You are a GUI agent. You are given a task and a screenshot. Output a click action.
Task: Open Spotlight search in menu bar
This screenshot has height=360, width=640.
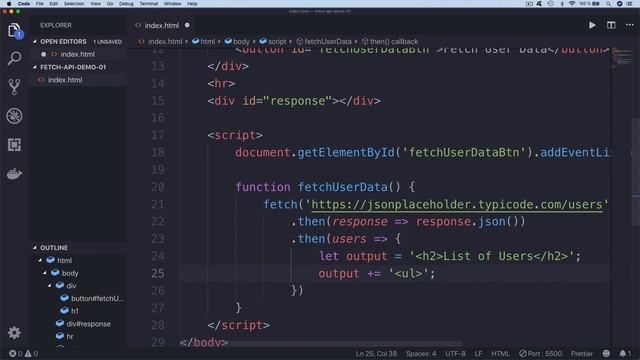(608, 4)
